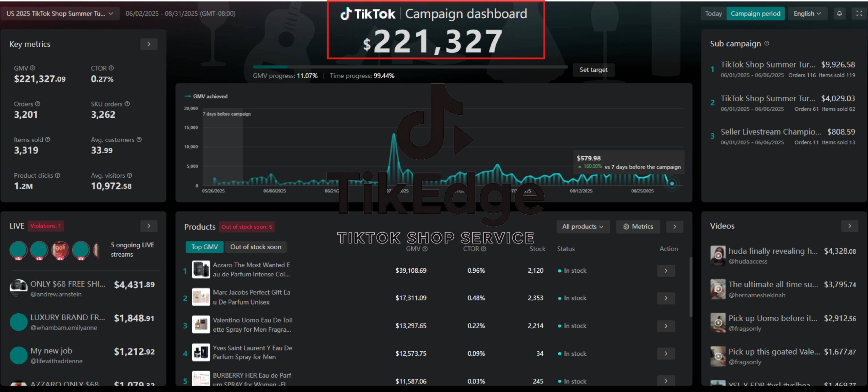Select the Campaign period toggle
The height and width of the screenshot is (392, 868).
[755, 14]
